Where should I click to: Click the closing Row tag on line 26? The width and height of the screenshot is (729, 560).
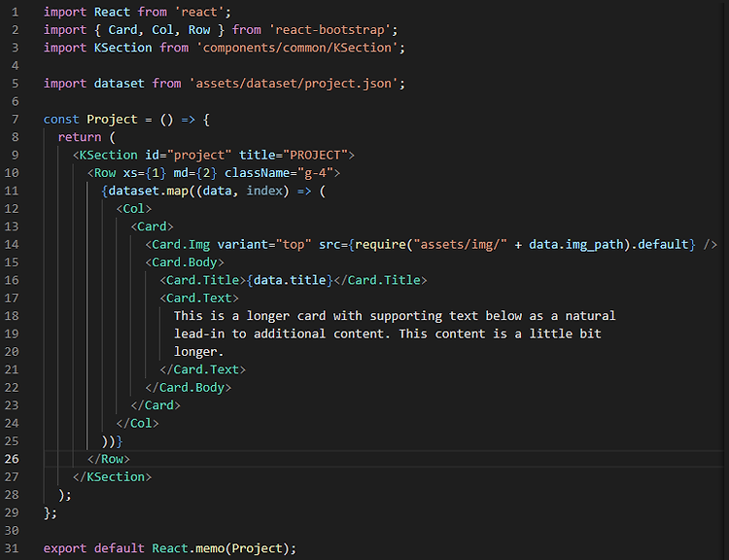point(109,459)
